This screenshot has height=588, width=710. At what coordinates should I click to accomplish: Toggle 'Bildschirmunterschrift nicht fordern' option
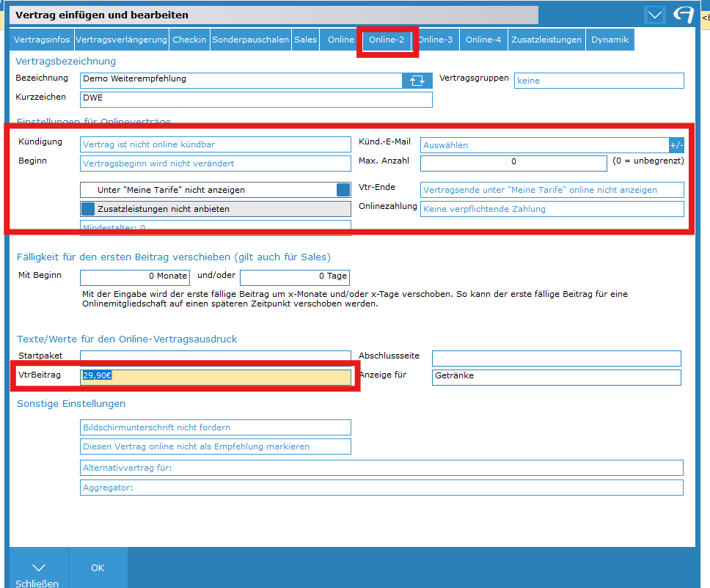pos(215,427)
